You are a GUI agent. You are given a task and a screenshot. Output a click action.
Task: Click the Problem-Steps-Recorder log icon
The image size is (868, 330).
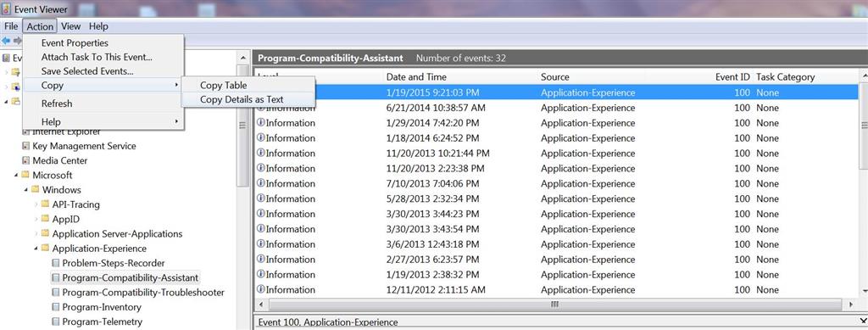click(x=55, y=263)
